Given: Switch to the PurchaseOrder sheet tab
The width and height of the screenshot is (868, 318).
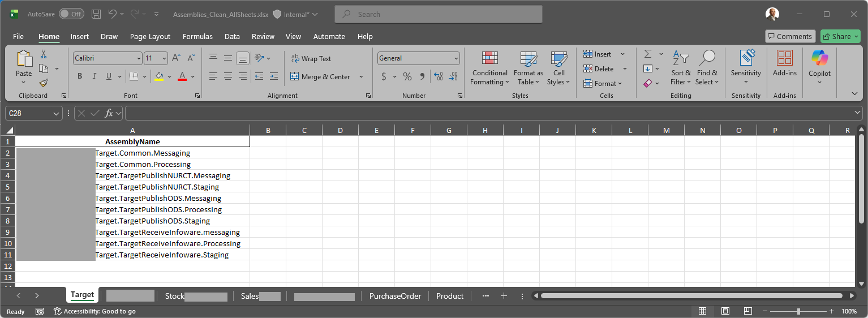Looking at the screenshot, I should coord(395,296).
